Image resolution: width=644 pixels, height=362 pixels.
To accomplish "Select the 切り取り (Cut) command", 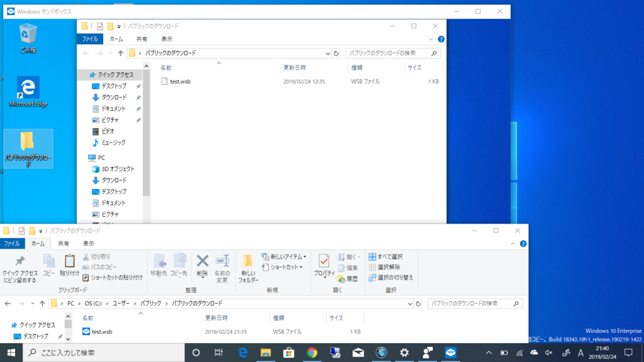I will 99,256.
